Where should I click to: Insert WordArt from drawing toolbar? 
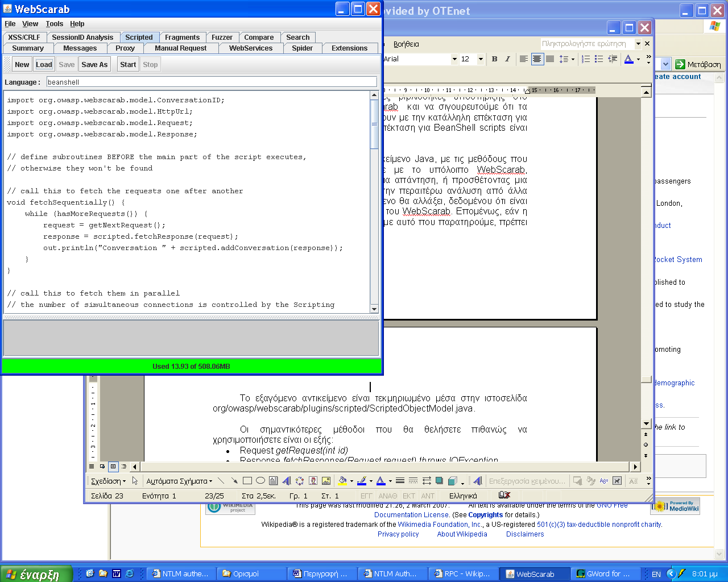(286, 481)
